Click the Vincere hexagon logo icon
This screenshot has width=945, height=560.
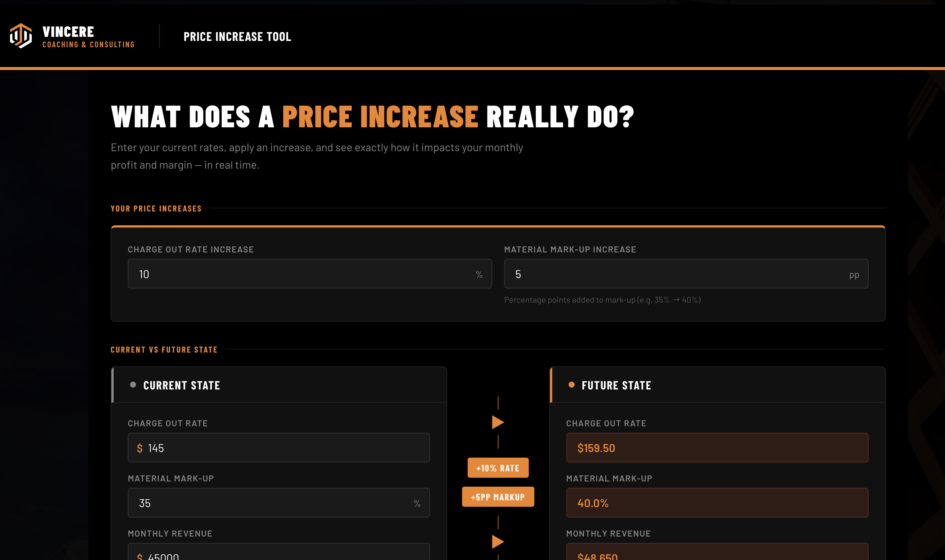[x=21, y=36]
